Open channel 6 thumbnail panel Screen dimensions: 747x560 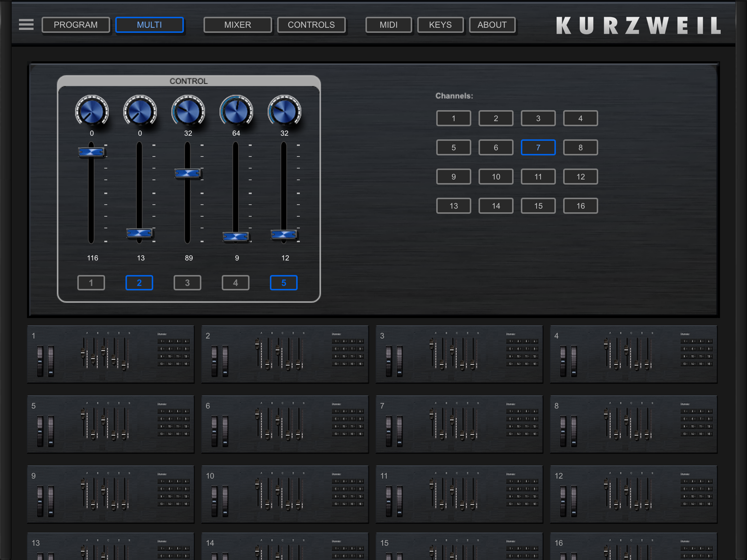click(x=285, y=424)
